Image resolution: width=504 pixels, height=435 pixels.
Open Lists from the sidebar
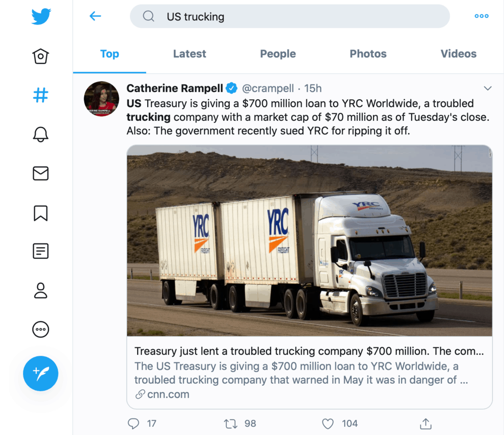coord(40,251)
